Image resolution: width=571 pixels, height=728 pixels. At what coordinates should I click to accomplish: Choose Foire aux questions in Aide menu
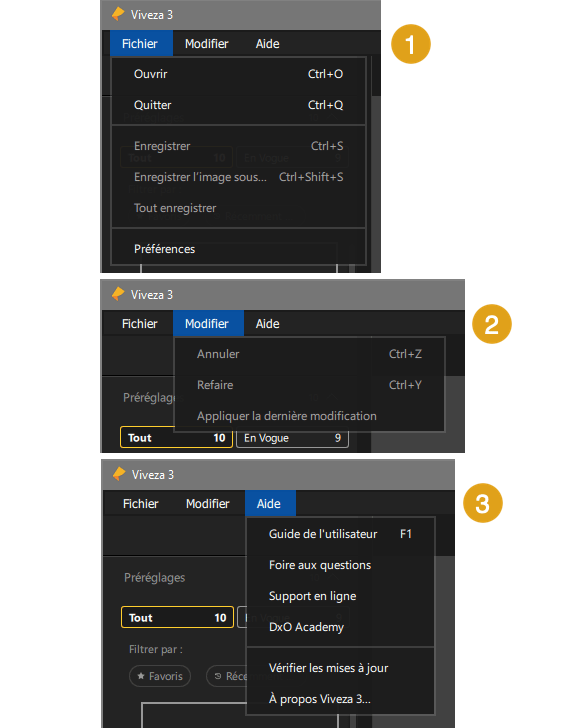pyautogui.click(x=340, y=565)
